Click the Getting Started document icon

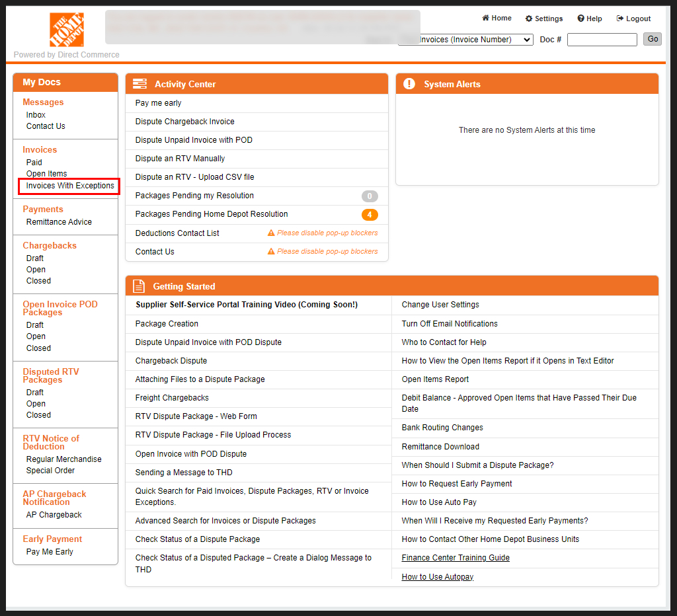coord(139,286)
